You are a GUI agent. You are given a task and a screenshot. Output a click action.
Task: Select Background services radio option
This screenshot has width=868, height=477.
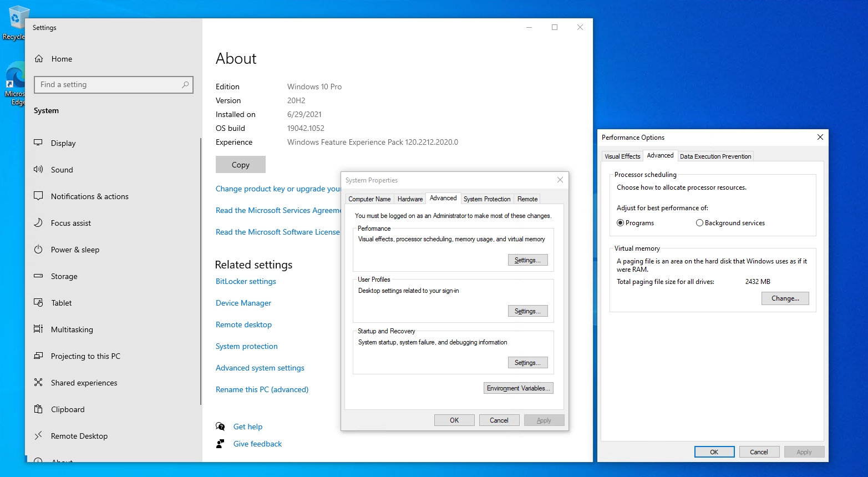pyautogui.click(x=700, y=223)
